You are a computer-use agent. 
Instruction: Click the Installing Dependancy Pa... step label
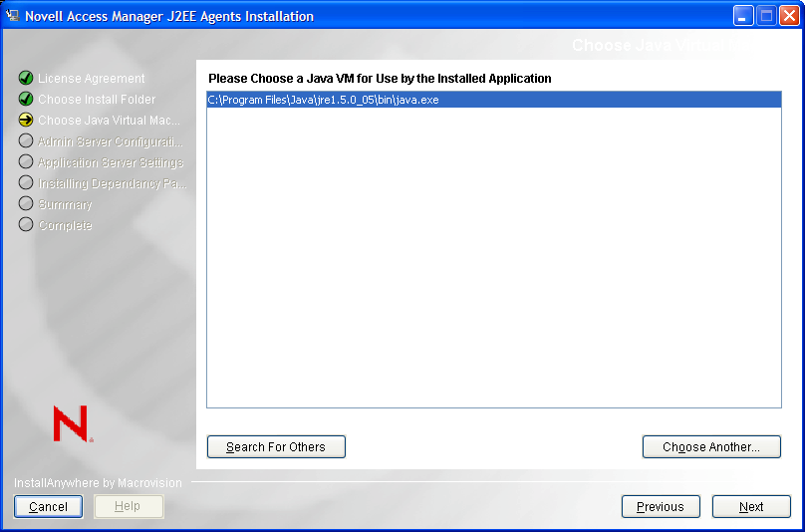pyautogui.click(x=113, y=183)
